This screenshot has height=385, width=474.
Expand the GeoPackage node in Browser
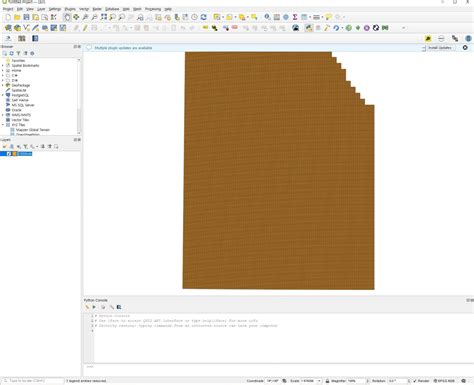tap(3, 85)
